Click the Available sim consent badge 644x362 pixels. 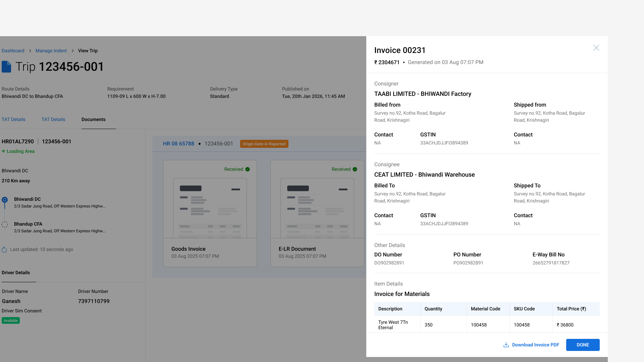pos(11,321)
